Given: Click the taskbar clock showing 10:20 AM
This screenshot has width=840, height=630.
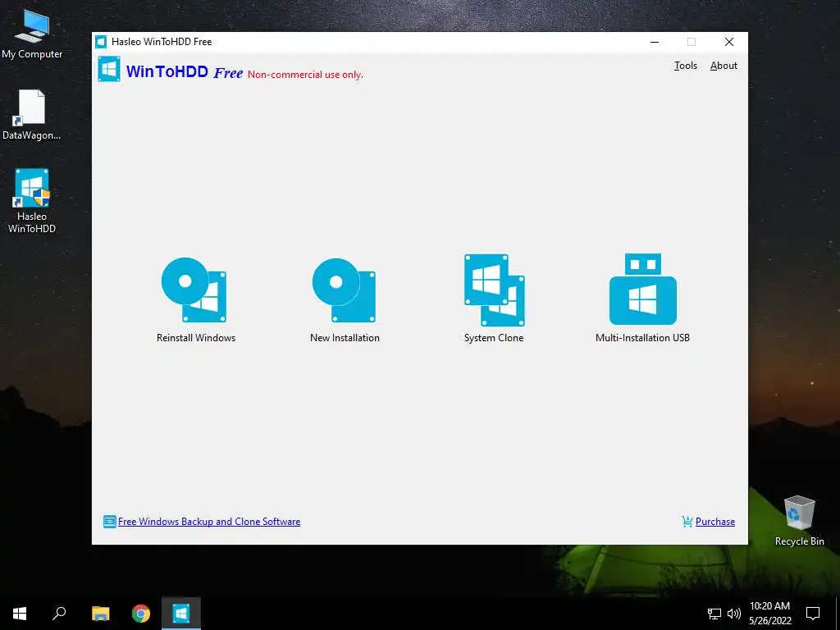Looking at the screenshot, I should coord(769,614).
